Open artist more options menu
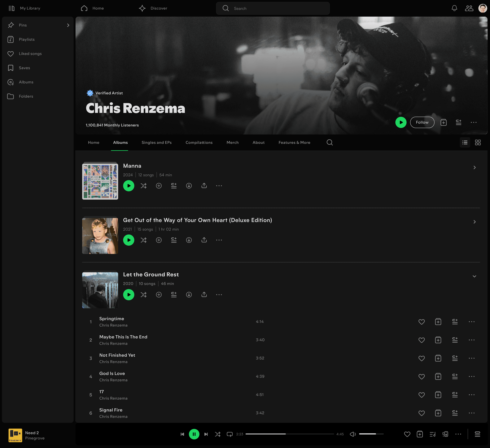Screen dimensions: 490x448 [474, 122]
